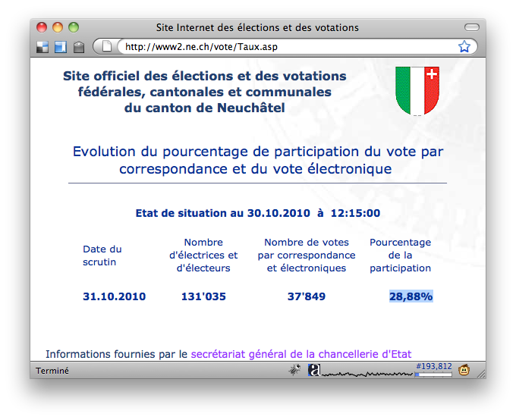Click the traffic graph in status bar

tap(367, 374)
